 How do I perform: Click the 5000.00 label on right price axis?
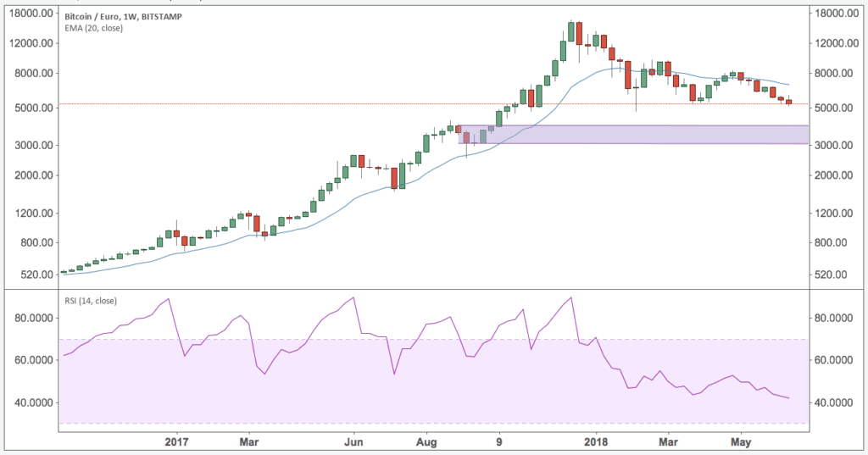click(834, 108)
